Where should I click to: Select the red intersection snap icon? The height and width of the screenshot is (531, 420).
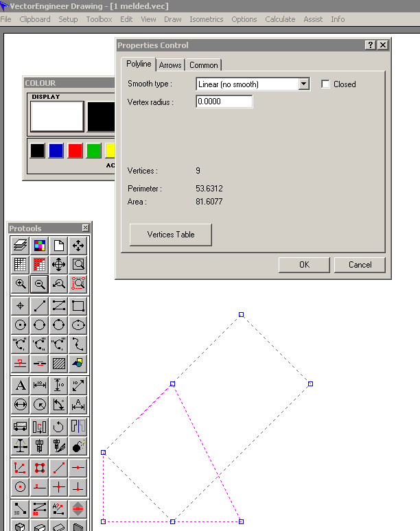tap(59, 487)
